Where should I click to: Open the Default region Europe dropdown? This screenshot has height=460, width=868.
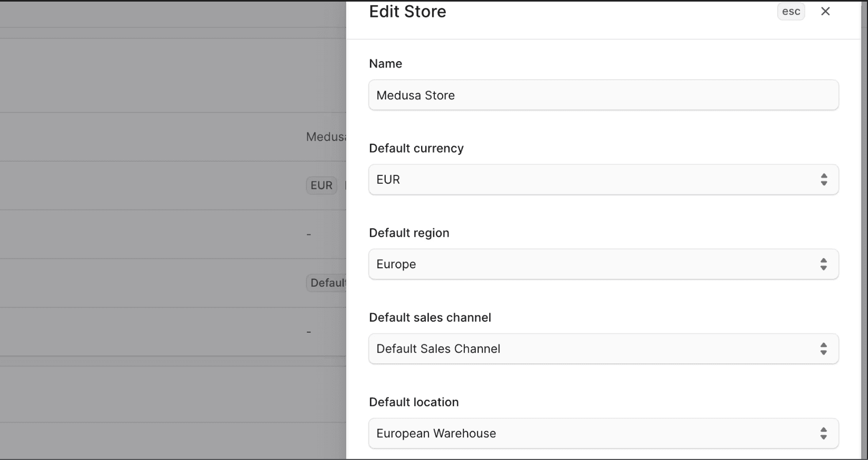(x=603, y=264)
